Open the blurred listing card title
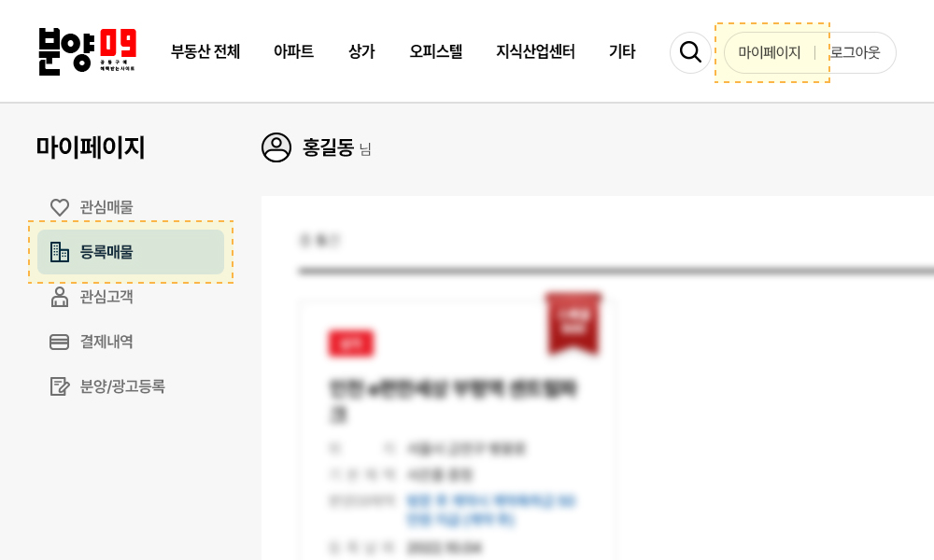Viewport: 934px width, 560px height. (x=454, y=400)
